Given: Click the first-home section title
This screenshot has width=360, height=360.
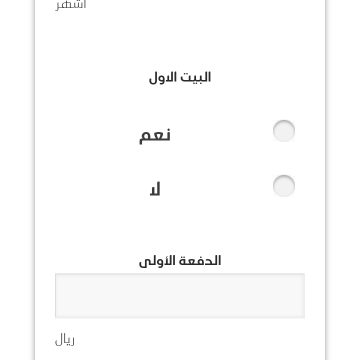Looking at the screenshot, I should pos(180,77).
